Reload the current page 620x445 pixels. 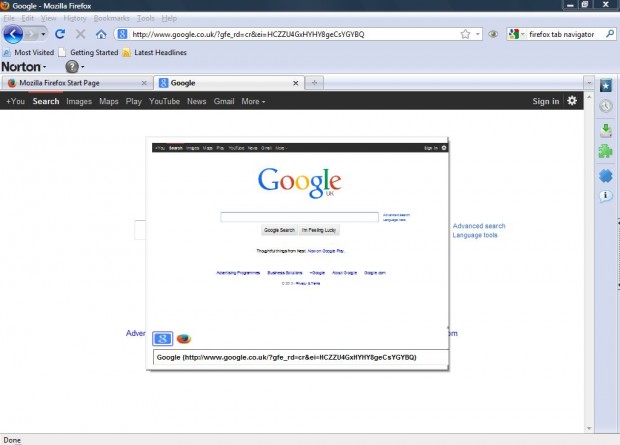click(x=60, y=34)
